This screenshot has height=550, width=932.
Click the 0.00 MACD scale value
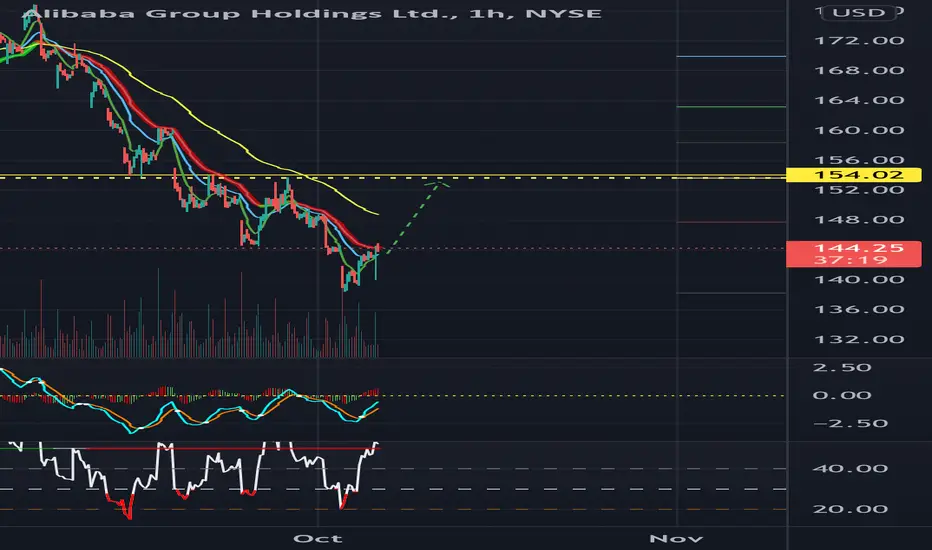click(842, 395)
